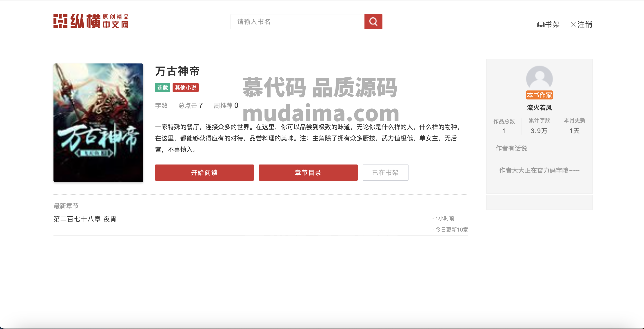Click the 1小时前 update time
Image resolution: width=644 pixels, height=329 pixels.
445,218
